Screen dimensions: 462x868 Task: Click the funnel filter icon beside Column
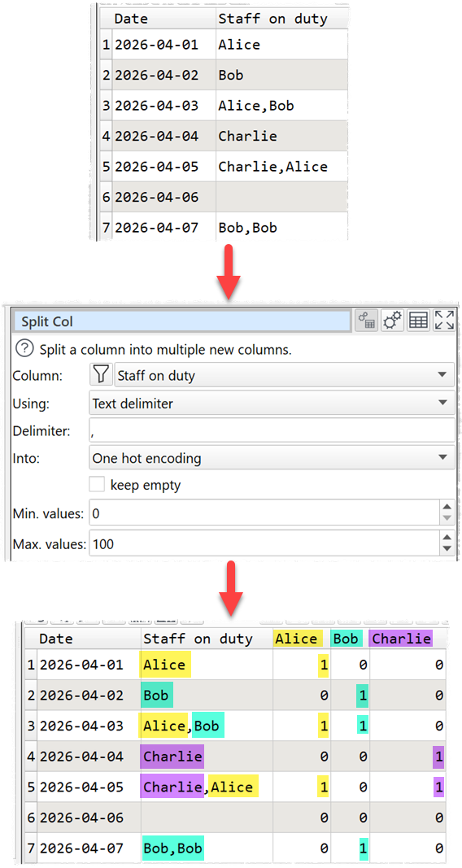pos(100,375)
